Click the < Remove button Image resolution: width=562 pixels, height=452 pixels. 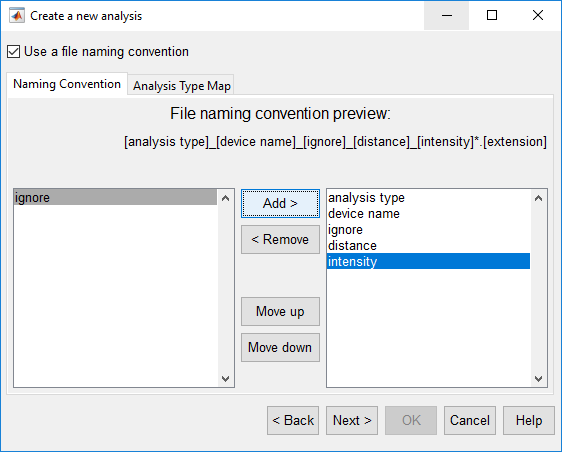pyautogui.click(x=280, y=239)
